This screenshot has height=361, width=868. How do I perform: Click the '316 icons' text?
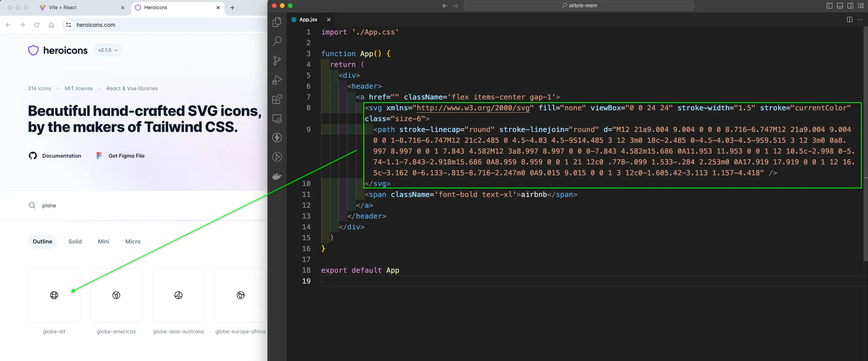coord(39,89)
